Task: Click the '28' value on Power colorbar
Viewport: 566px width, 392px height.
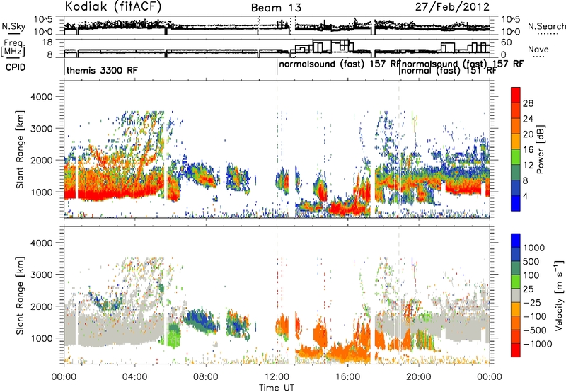Action: (x=528, y=103)
